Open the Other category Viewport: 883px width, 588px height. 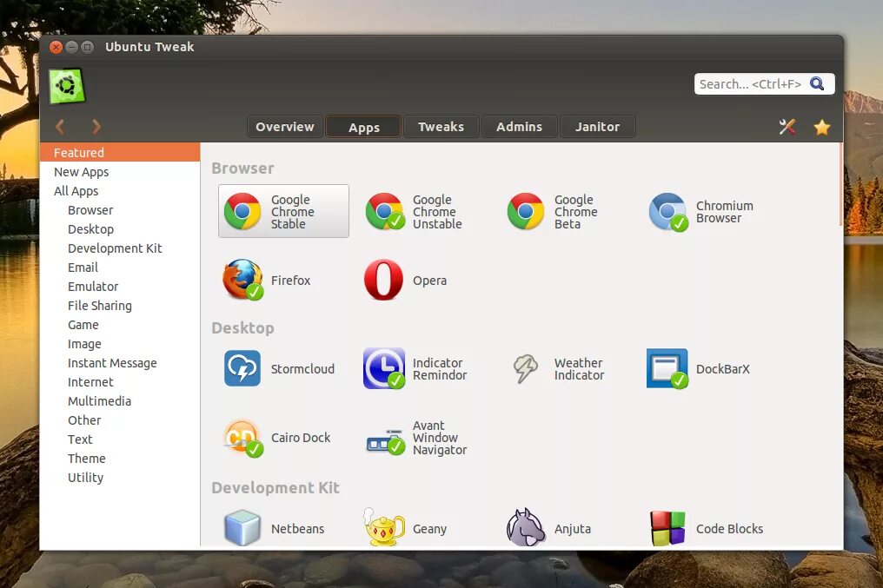pyautogui.click(x=120, y=420)
